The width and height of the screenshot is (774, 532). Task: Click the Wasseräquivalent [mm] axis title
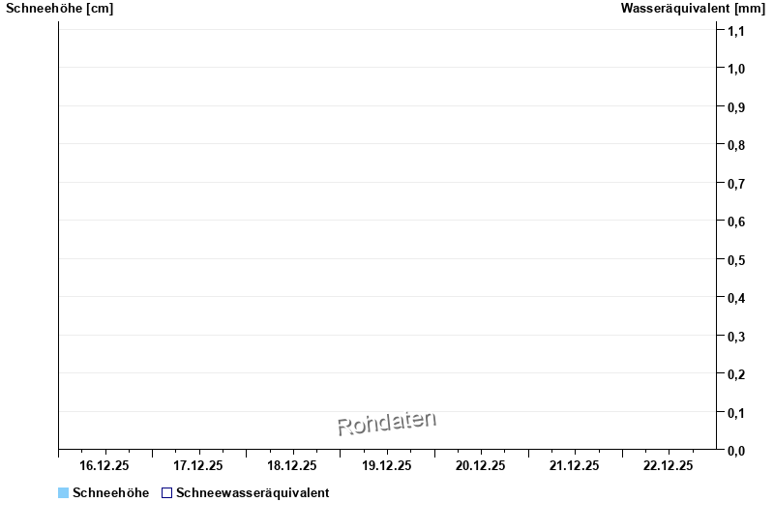693,9
